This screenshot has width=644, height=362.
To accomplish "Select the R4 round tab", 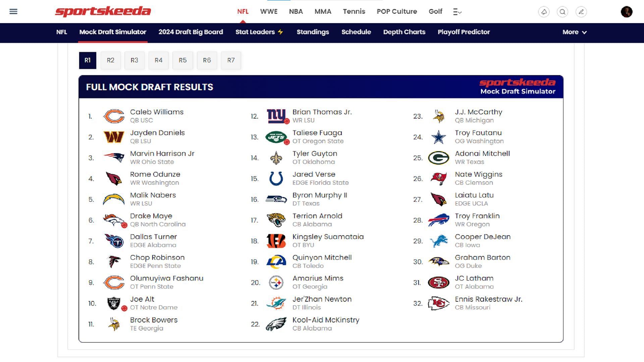I will coord(158,60).
